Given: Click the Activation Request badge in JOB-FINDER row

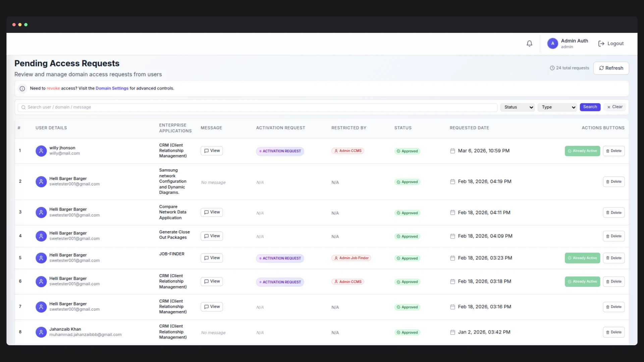Looking at the screenshot, I should 280,258.
